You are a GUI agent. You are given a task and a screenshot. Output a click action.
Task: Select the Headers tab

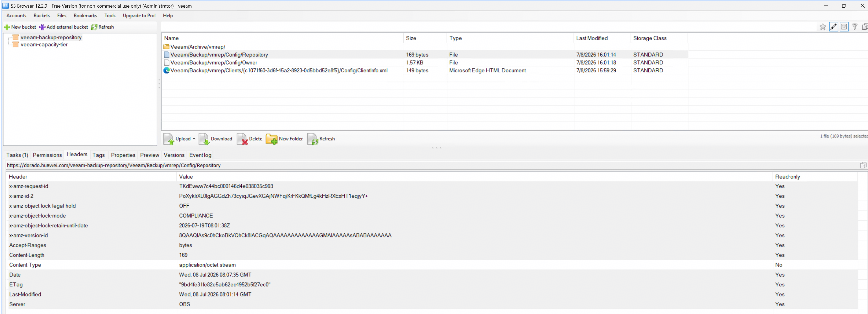pyautogui.click(x=77, y=155)
